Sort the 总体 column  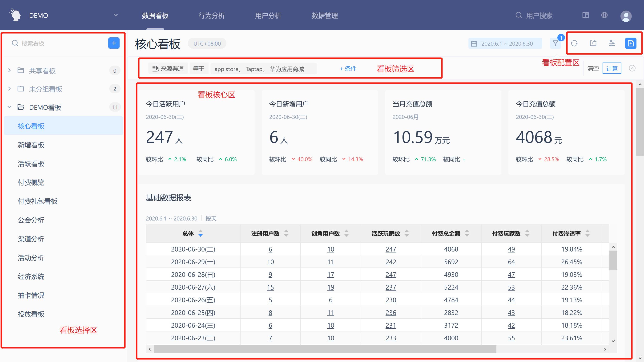(x=201, y=233)
